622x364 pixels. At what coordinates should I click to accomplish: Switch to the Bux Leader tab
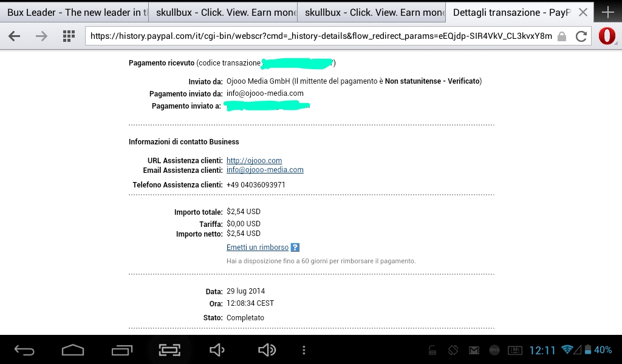(74, 12)
